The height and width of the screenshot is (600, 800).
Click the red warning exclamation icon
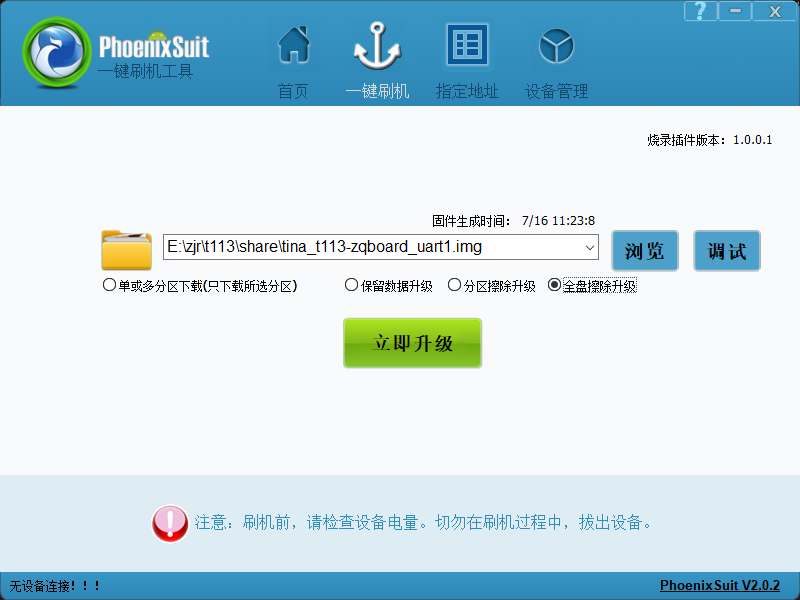(x=170, y=523)
